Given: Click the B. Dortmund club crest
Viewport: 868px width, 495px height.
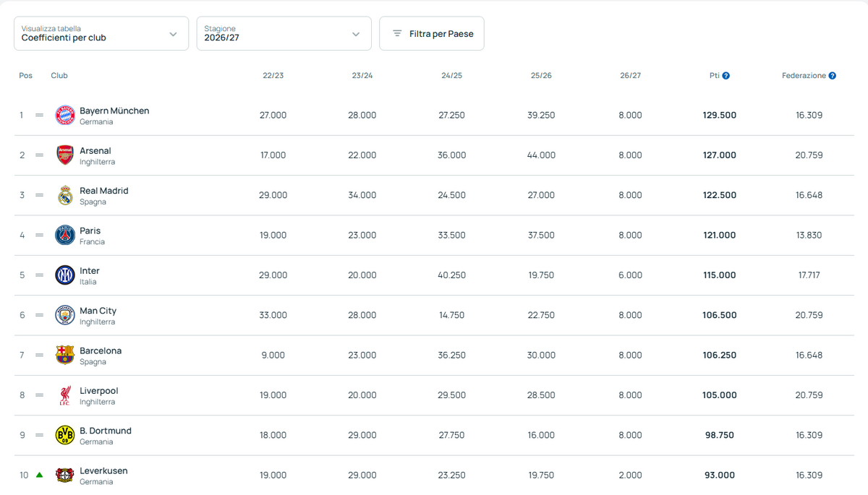Looking at the screenshot, I should (x=65, y=435).
